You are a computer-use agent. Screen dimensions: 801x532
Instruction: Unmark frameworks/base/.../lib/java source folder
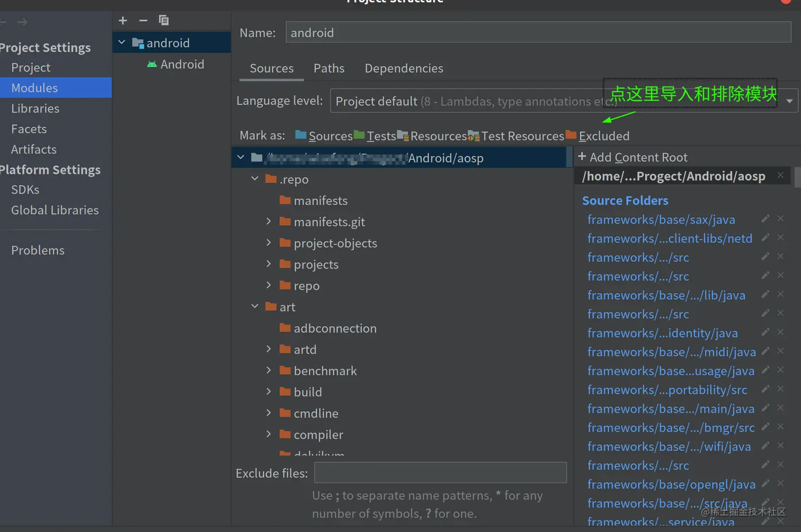click(x=780, y=294)
